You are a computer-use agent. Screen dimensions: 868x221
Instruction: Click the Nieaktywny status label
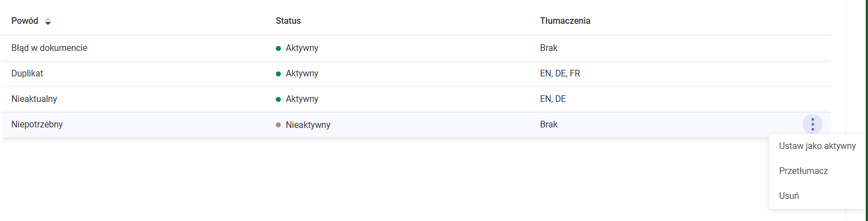click(308, 125)
